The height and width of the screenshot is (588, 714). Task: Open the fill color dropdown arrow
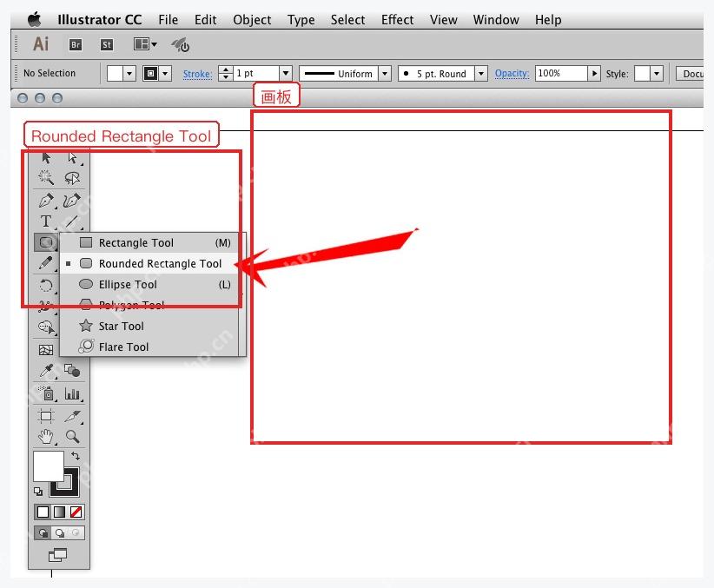129,73
